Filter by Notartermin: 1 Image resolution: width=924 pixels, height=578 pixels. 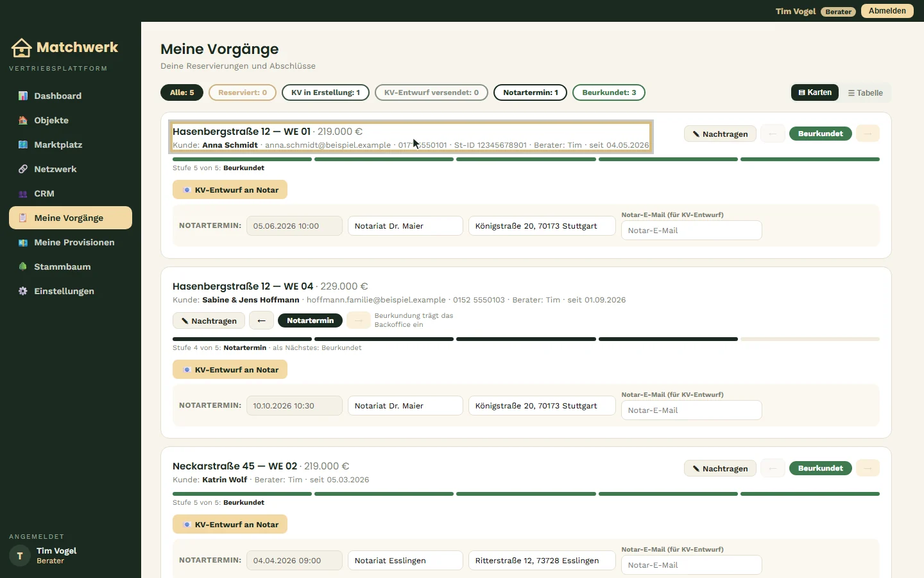[x=530, y=92]
